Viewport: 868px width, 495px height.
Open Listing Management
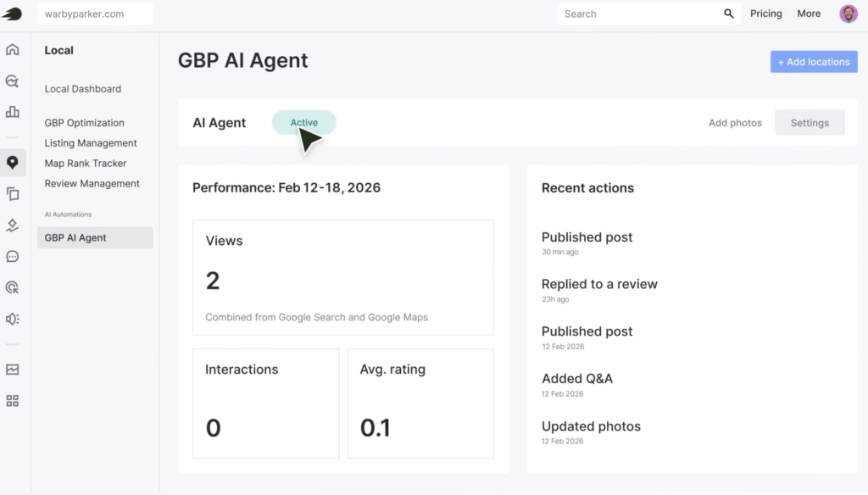pos(90,143)
